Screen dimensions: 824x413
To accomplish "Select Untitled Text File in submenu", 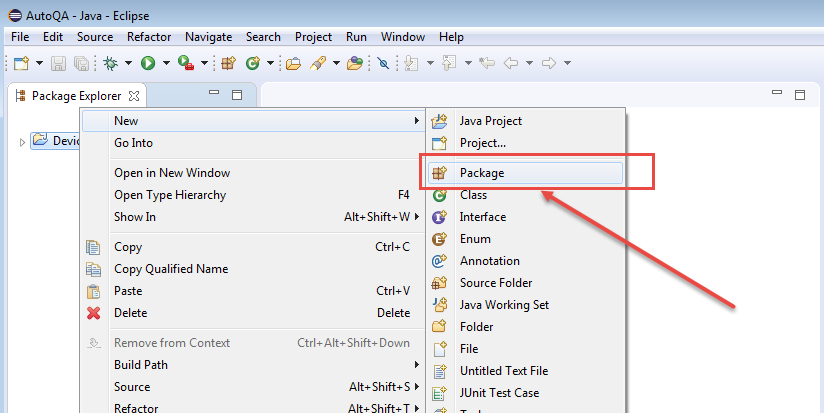I will pyautogui.click(x=526, y=371).
